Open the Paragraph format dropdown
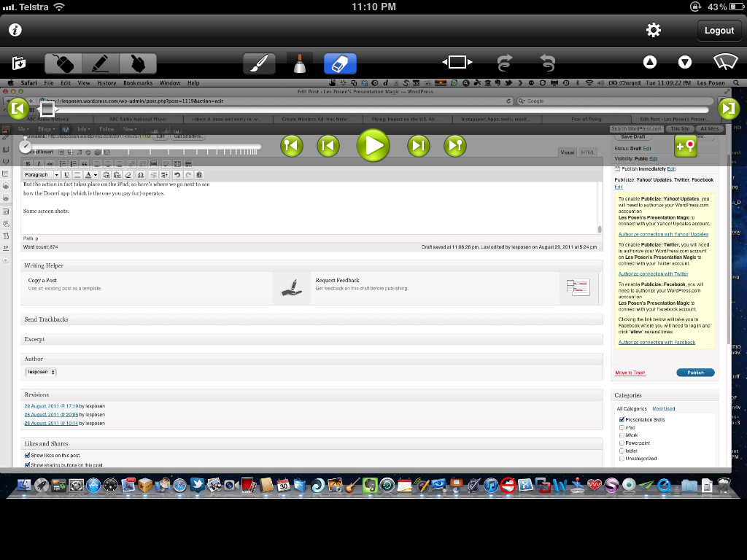Viewport: 747px width, 560px height. [x=40, y=175]
